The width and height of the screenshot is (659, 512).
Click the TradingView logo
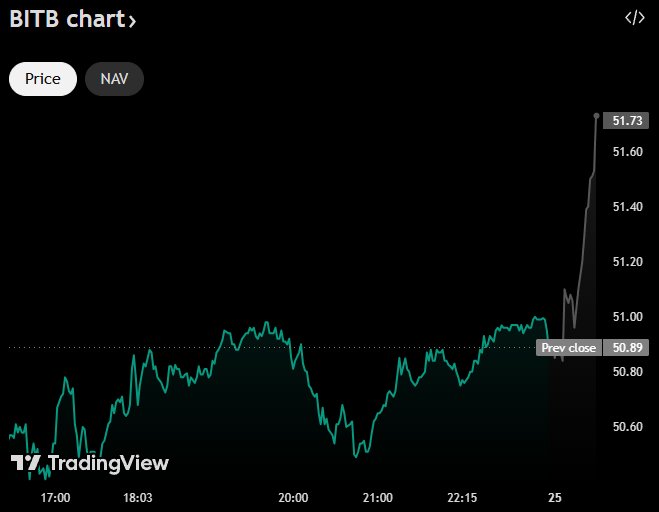[x=90, y=463]
